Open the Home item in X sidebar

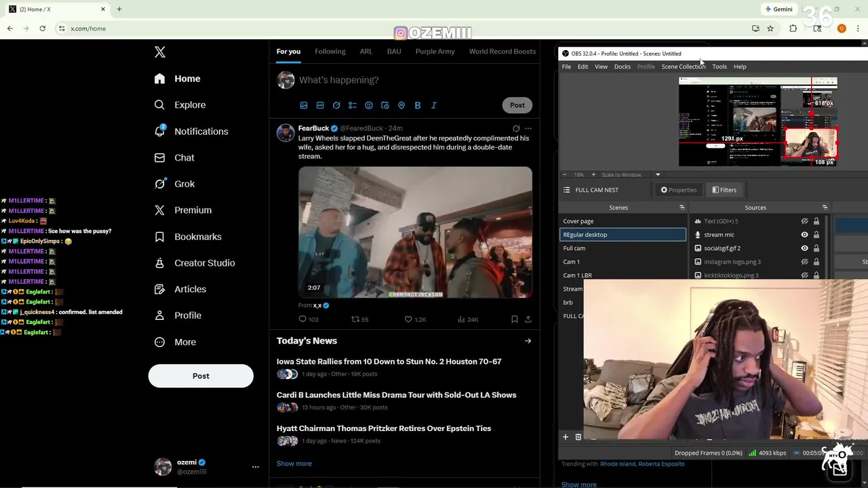click(177, 79)
